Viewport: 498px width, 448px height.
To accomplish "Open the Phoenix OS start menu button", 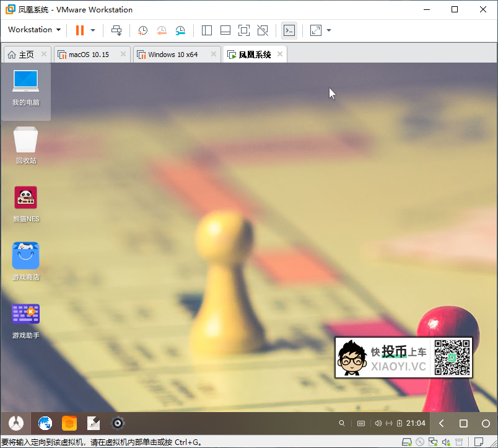I will coord(16,423).
